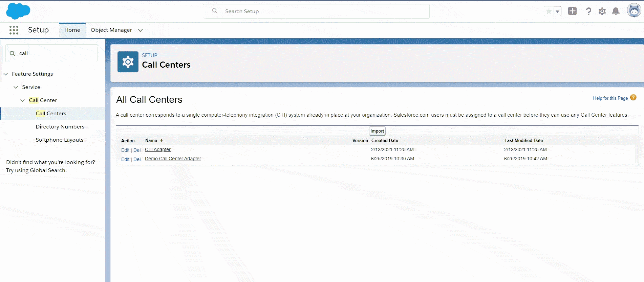The height and width of the screenshot is (282, 644).
Task: Open the user profile avatar
Action: tap(634, 10)
